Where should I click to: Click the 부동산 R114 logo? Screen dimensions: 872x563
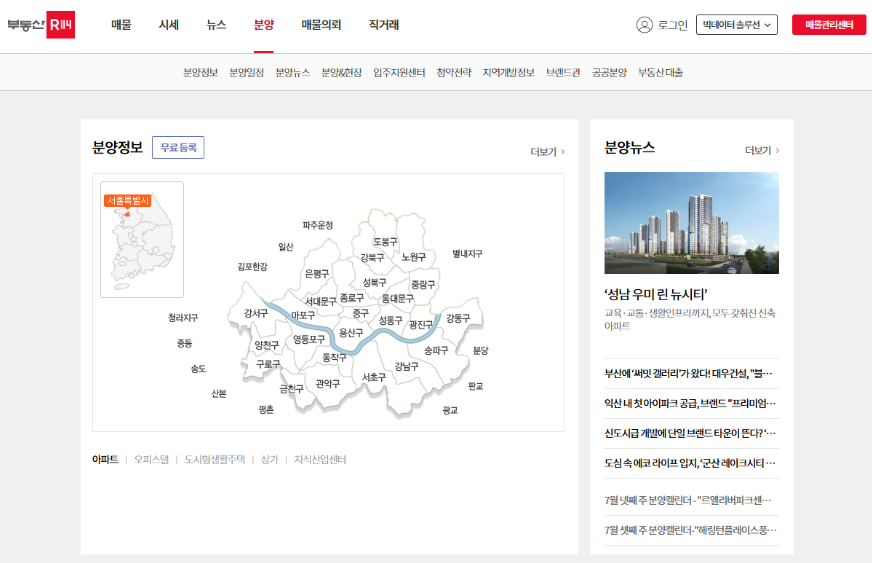pyautogui.click(x=40, y=25)
